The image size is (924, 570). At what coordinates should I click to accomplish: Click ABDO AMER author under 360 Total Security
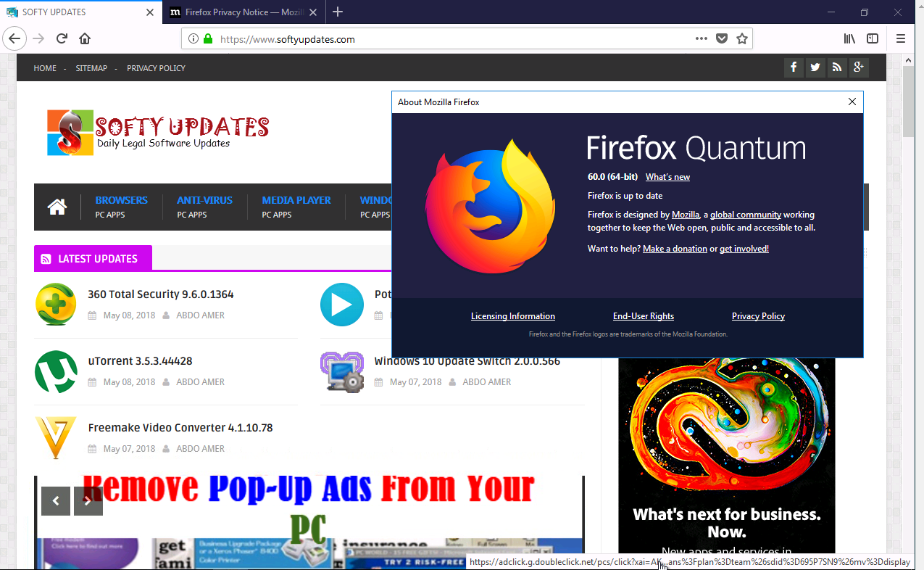[200, 315]
